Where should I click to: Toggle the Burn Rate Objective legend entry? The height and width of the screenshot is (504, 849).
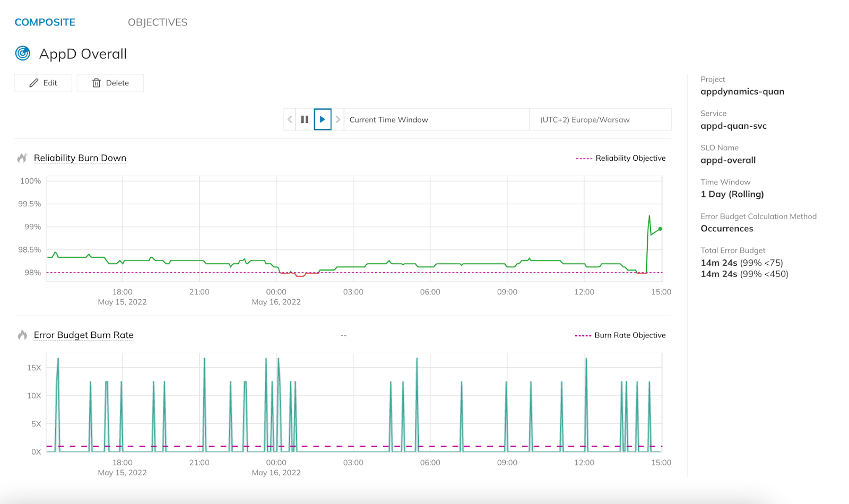(x=620, y=335)
